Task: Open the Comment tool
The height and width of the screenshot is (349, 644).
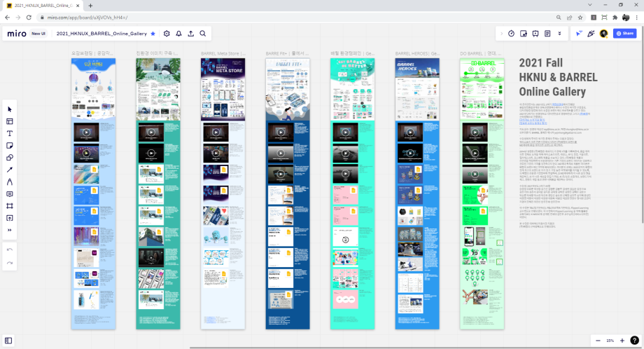Action: tap(10, 194)
